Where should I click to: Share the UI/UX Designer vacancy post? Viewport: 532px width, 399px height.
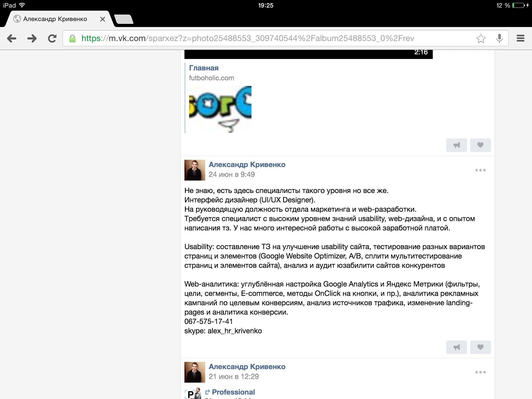click(x=456, y=347)
